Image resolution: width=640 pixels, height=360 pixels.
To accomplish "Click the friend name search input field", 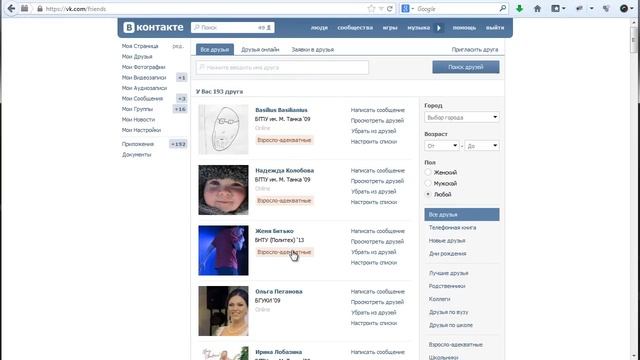I will [282, 67].
